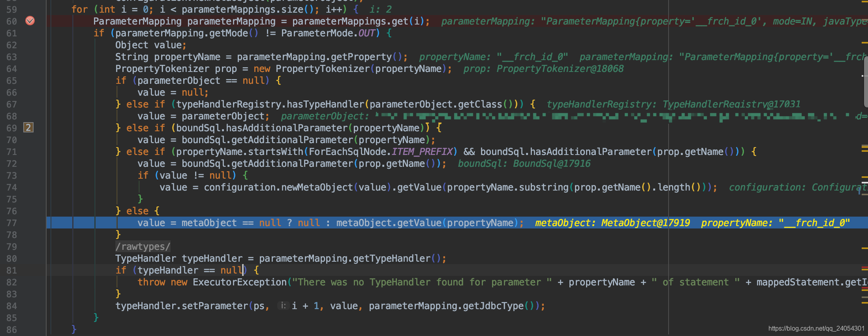The image size is (868, 336).
Task: Click the bookmark 2 marker on line 69
Action: pyautogui.click(x=28, y=128)
